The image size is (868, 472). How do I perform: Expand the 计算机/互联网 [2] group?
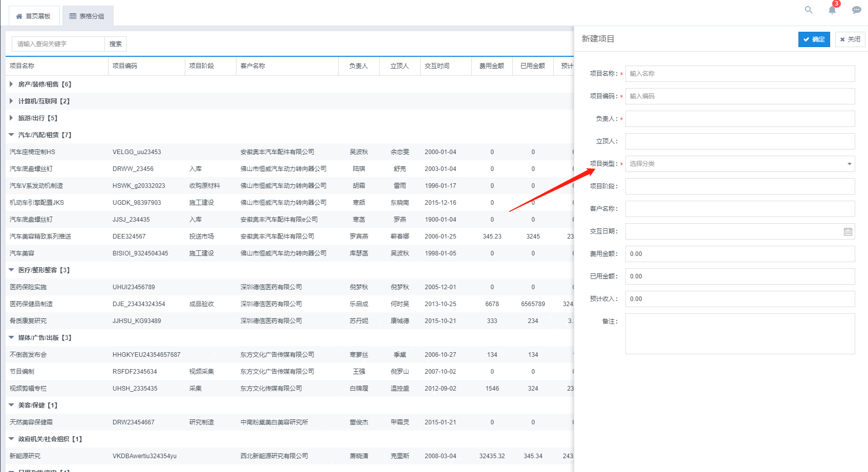click(11, 101)
